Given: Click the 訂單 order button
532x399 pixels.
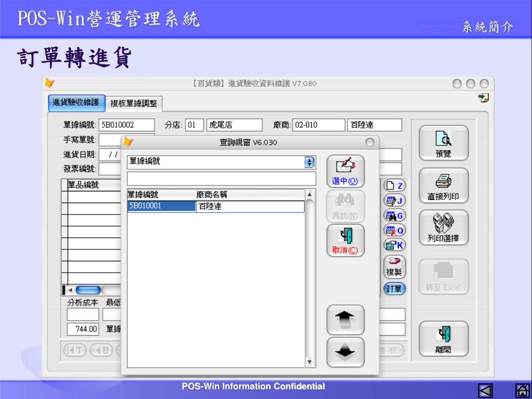Looking at the screenshot, I should tap(395, 289).
